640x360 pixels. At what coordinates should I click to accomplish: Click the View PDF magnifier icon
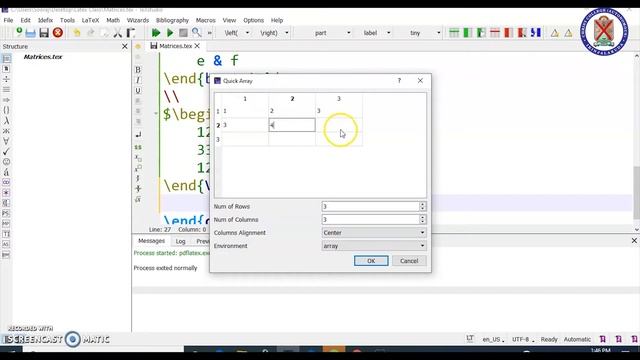point(196,32)
